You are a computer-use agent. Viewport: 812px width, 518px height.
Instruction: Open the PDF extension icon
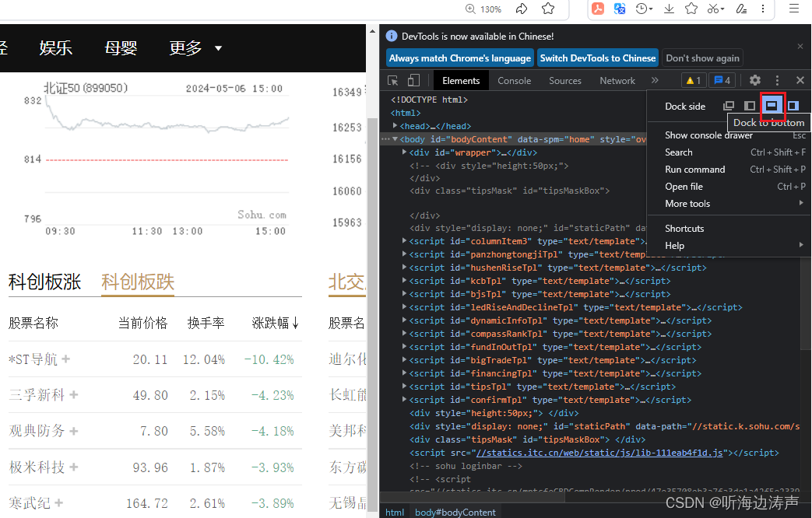coord(598,9)
